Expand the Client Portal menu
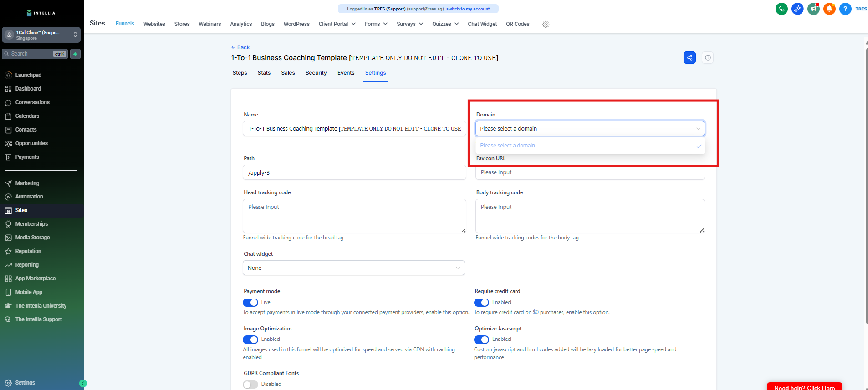Image resolution: width=868 pixels, height=390 pixels. click(x=337, y=24)
